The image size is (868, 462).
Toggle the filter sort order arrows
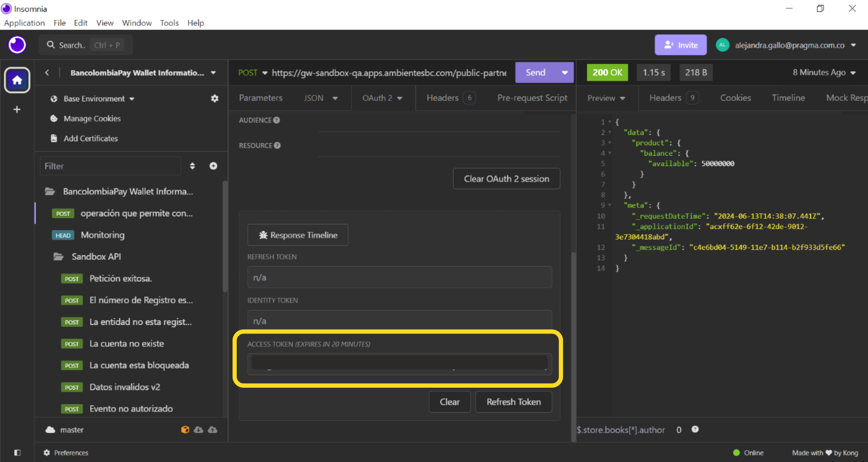pos(192,166)
